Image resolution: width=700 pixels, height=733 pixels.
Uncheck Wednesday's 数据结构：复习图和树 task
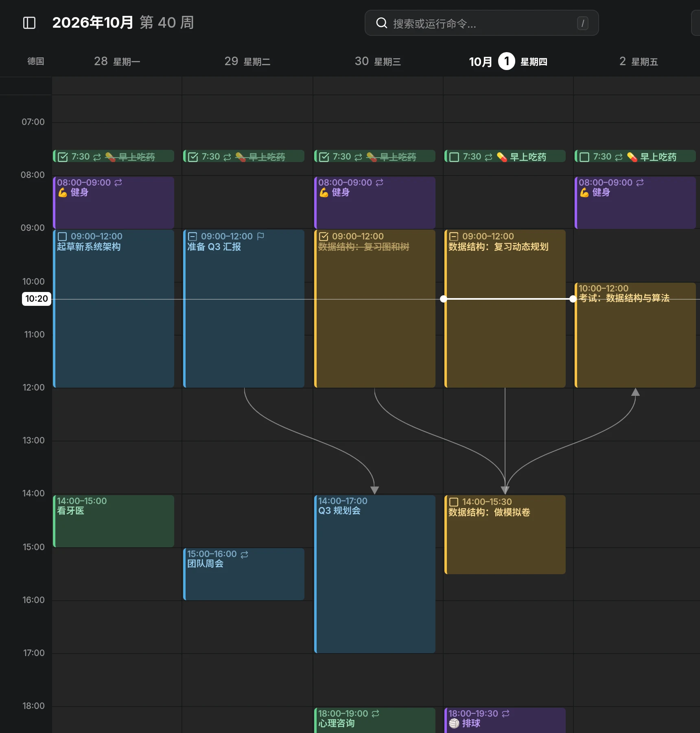point(324,237)
